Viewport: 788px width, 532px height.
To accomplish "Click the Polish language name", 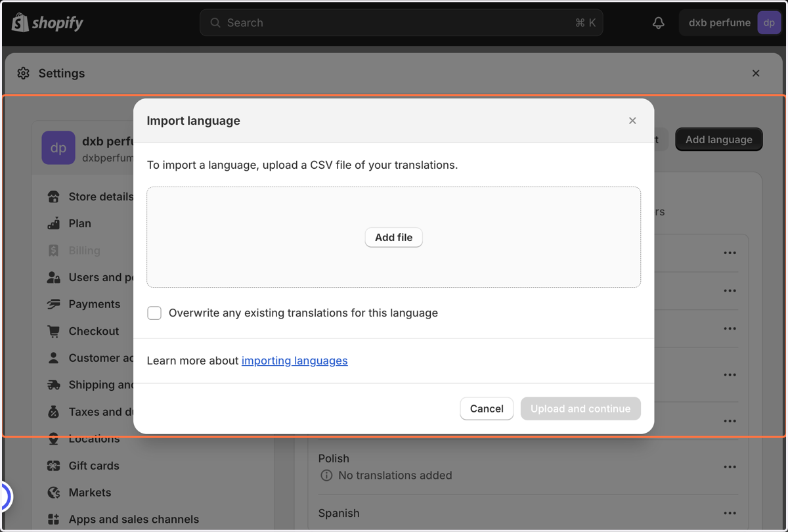I will coord(334,459).
